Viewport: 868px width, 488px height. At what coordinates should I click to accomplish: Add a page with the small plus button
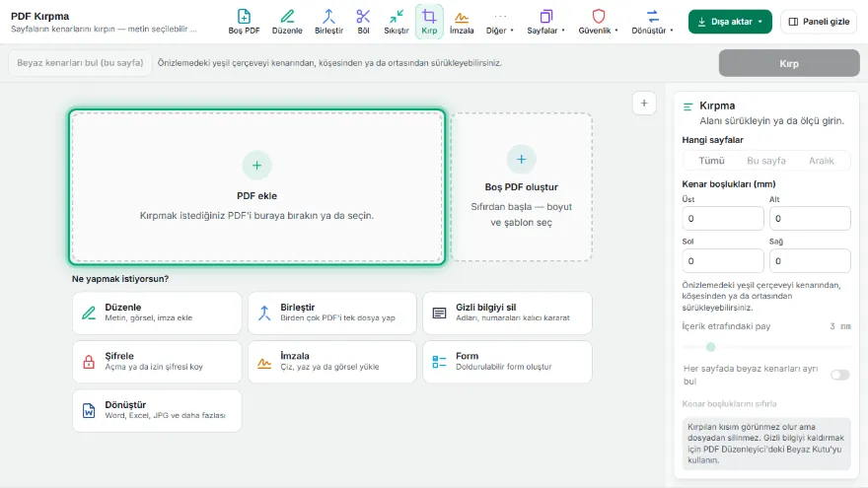pos(644,103)
